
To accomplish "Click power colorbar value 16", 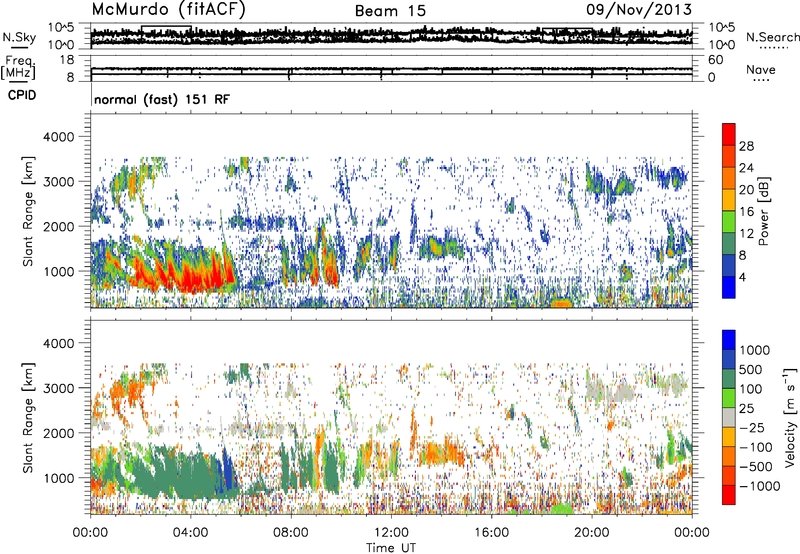I will pos(746,212).
